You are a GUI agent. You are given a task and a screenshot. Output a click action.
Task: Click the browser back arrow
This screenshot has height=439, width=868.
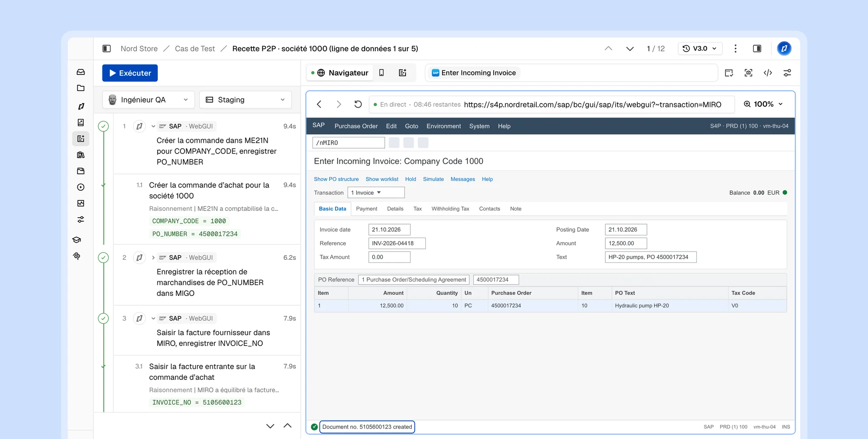[x=319, y=104]
